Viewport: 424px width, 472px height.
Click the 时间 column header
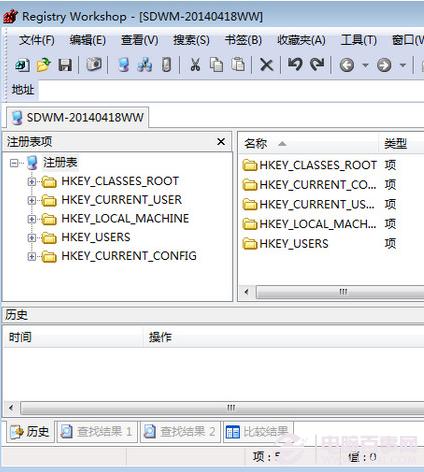point(73,337)
